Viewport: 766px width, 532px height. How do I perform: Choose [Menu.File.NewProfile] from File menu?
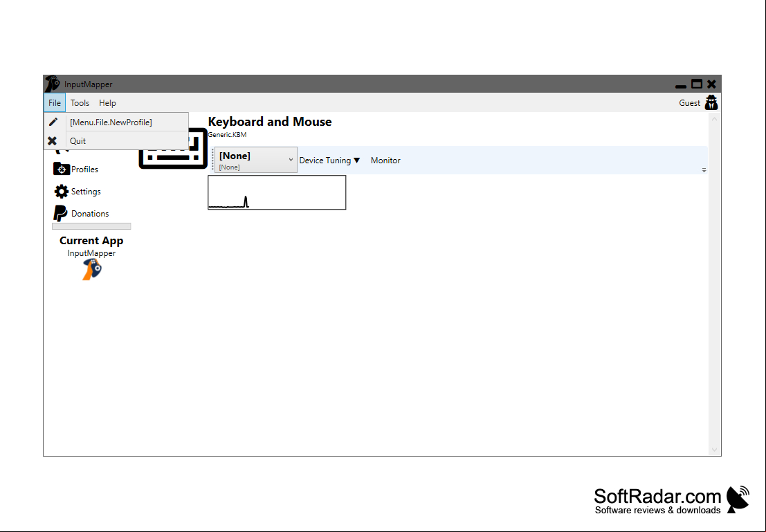(116, 122)
